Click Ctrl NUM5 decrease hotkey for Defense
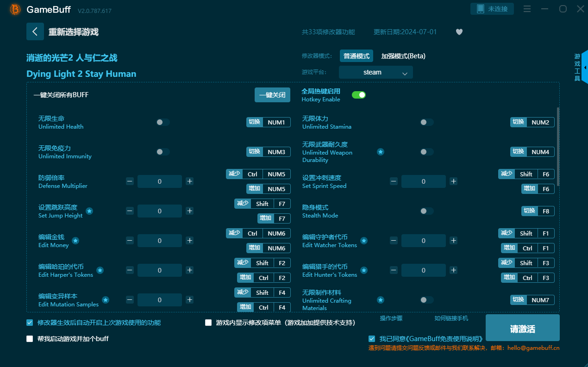Image resolution: width=588 pixels, height=367 pixels. [x=258, y=174]
